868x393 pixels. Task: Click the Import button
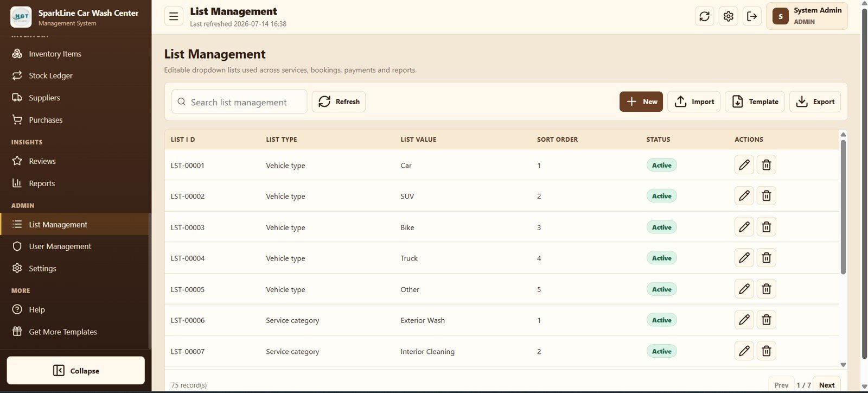[694, 102]
